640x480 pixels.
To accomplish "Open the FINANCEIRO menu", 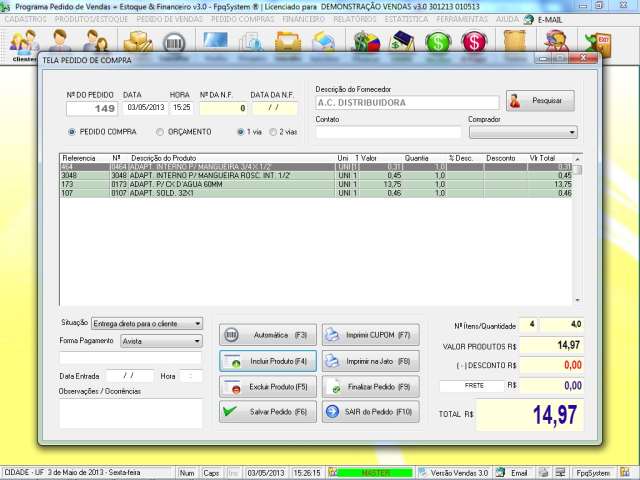I will [x=303, y=19].
